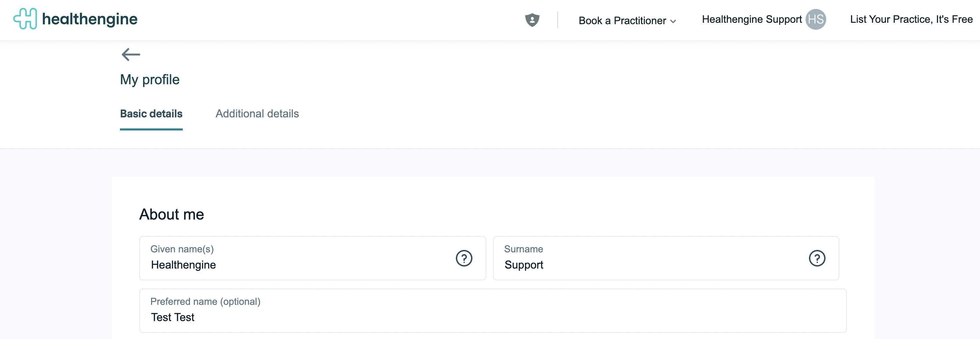980x339 pixels.
Task: Switch to the Additional details tab
Action: click(x=257, y=114)
